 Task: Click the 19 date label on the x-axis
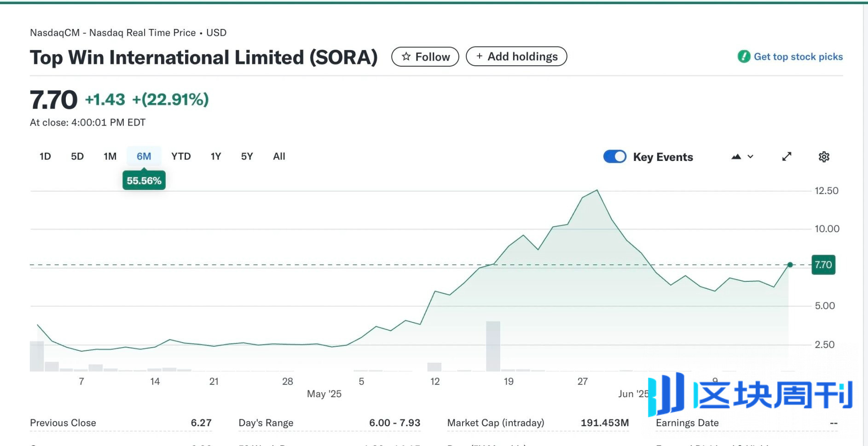(509, 381)
